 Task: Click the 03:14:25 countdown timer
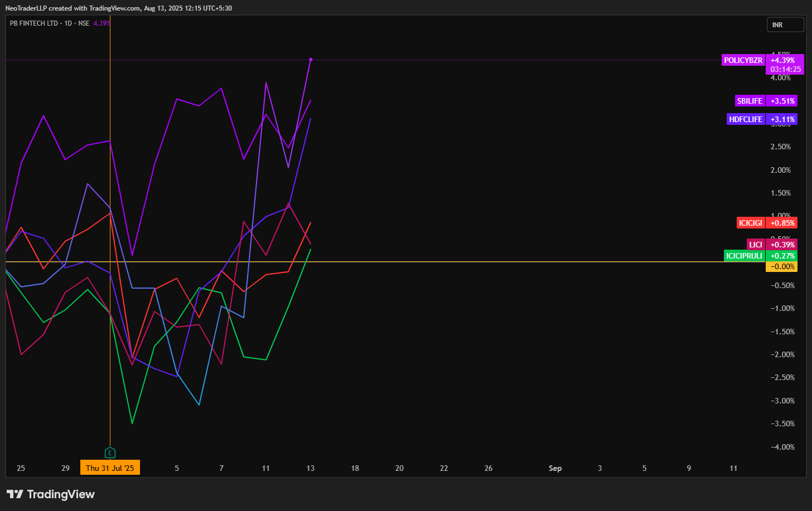[785, 69]
